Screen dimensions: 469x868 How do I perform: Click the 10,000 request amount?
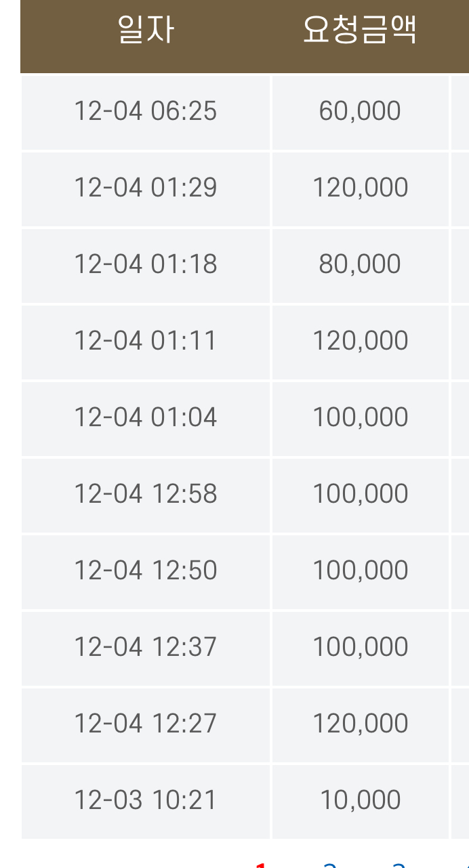coord(360,800)
